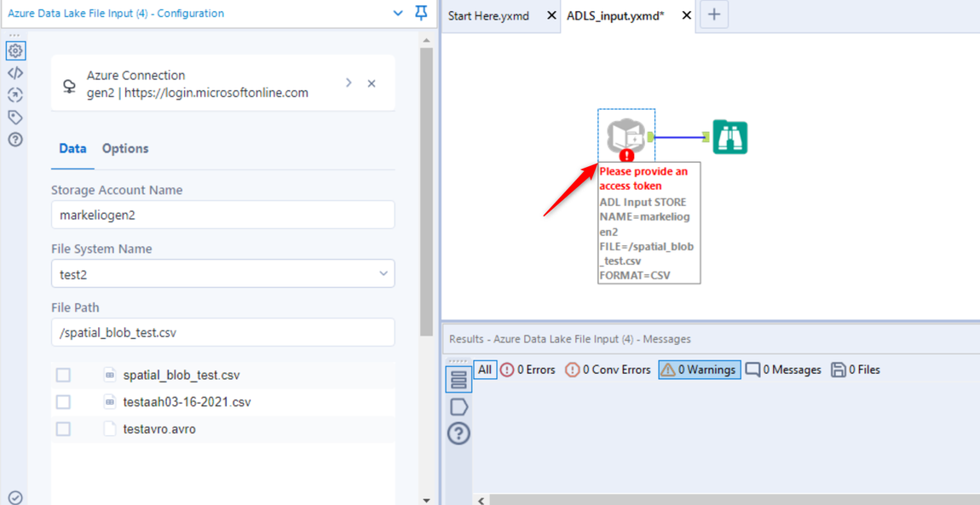Select the Browse binoculars tool on canvas
The width and height of the screenshot is (980, 505).
[729, 137]
